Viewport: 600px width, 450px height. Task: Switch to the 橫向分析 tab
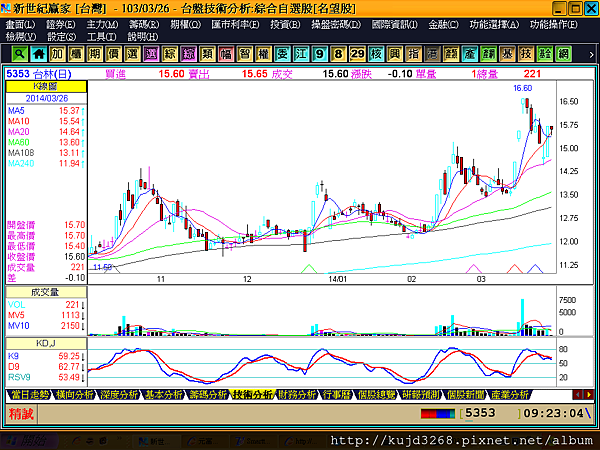(x=74, y=395)
